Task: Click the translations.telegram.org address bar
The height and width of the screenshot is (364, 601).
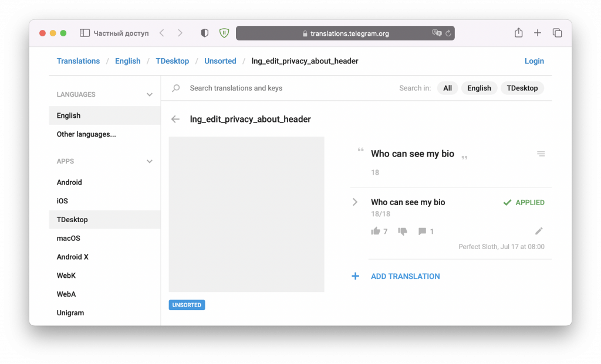Action: coord(345,33)
